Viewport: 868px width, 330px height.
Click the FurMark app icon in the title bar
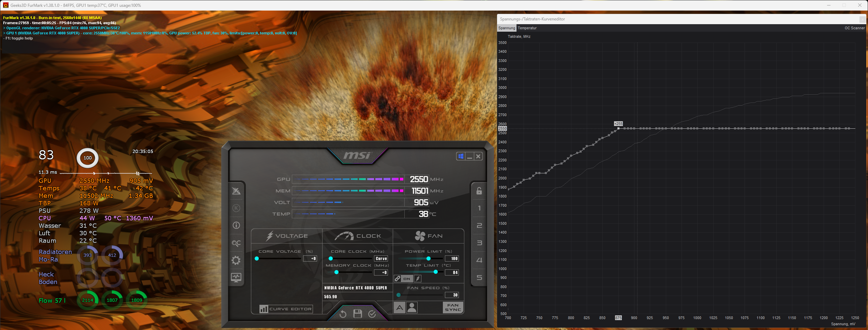pos(5,5)
